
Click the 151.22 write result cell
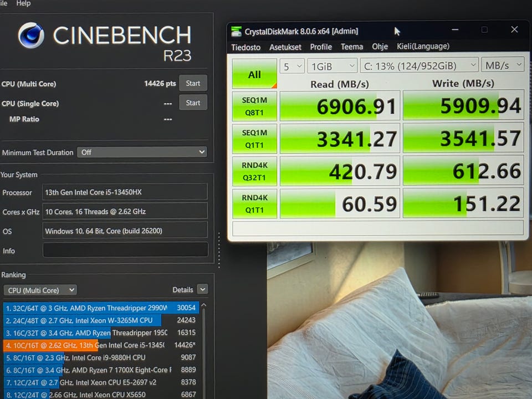tap(463, 203)
